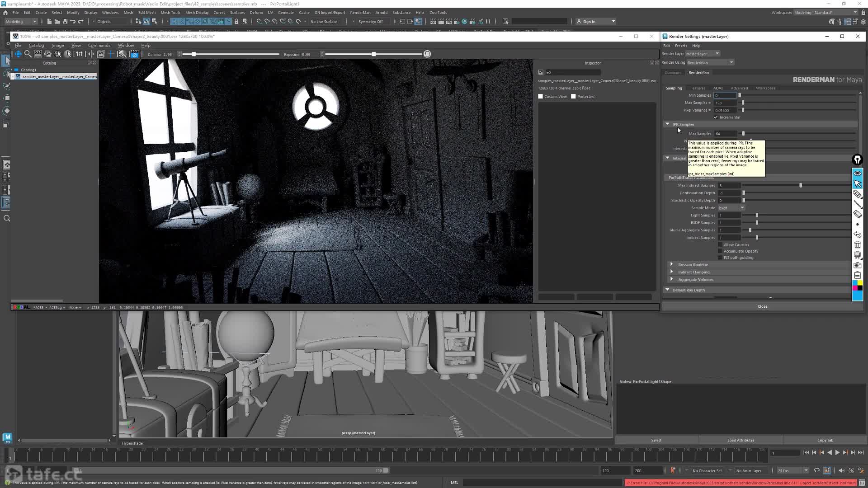Open the Presets menu in Render Settings
This screenshot has width=868, height=488.
coord(681,46)
